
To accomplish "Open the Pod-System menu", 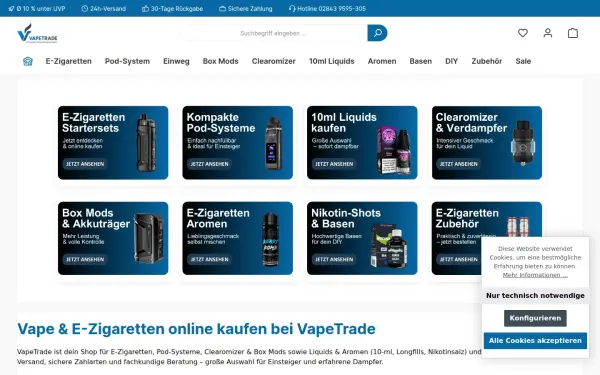I will coord(127,61).
